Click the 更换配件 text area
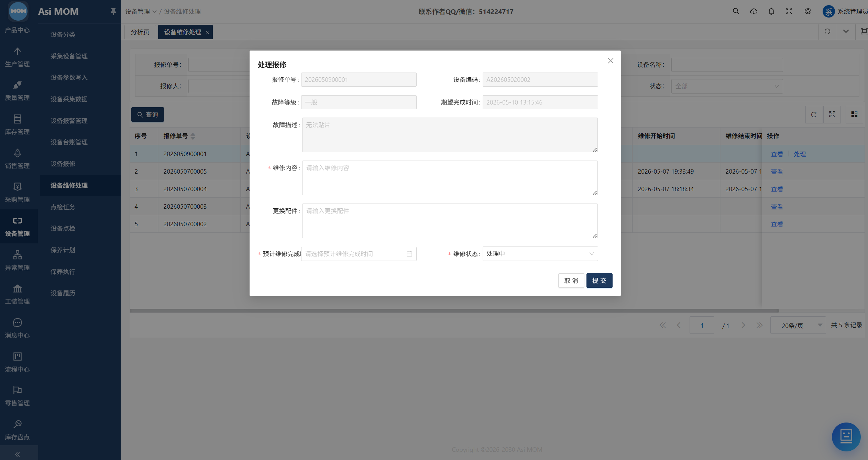 point(450,221)
